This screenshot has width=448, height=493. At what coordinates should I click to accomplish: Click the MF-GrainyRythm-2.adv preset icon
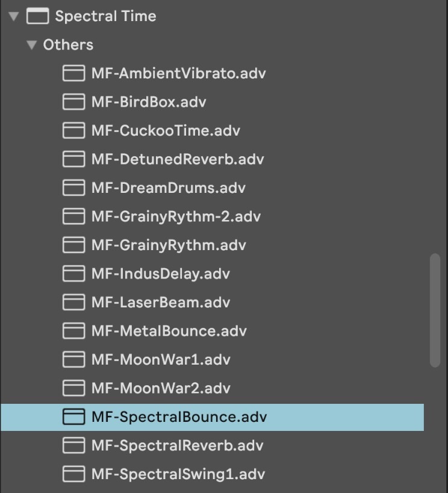coord(73,216)
